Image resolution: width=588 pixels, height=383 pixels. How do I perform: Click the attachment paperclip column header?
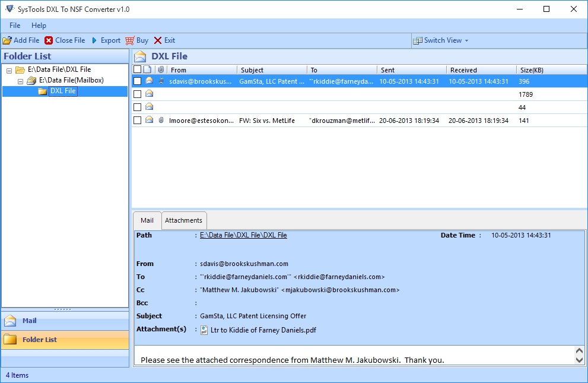(x=161, y=69)
